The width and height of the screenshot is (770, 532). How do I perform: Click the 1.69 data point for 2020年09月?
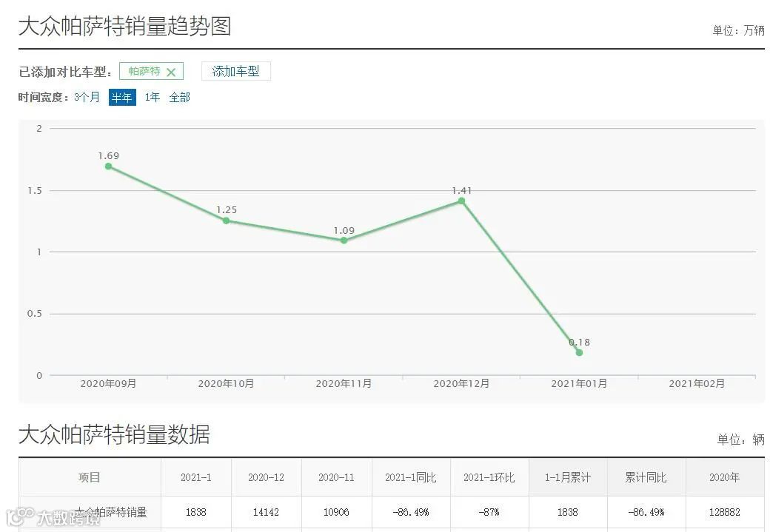click(109, 166)
